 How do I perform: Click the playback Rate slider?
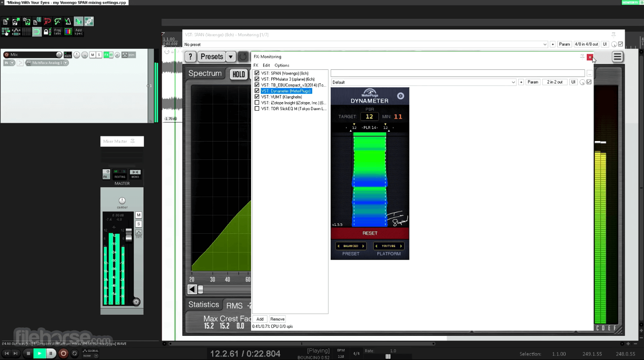click(388, 356)
